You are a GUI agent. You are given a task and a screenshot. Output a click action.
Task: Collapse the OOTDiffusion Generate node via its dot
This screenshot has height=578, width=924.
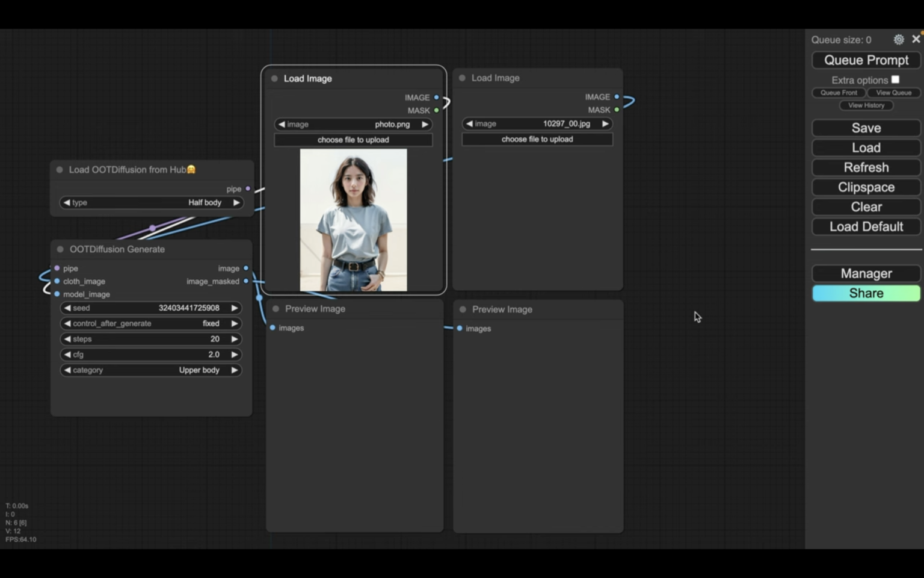tap(60, 249)
